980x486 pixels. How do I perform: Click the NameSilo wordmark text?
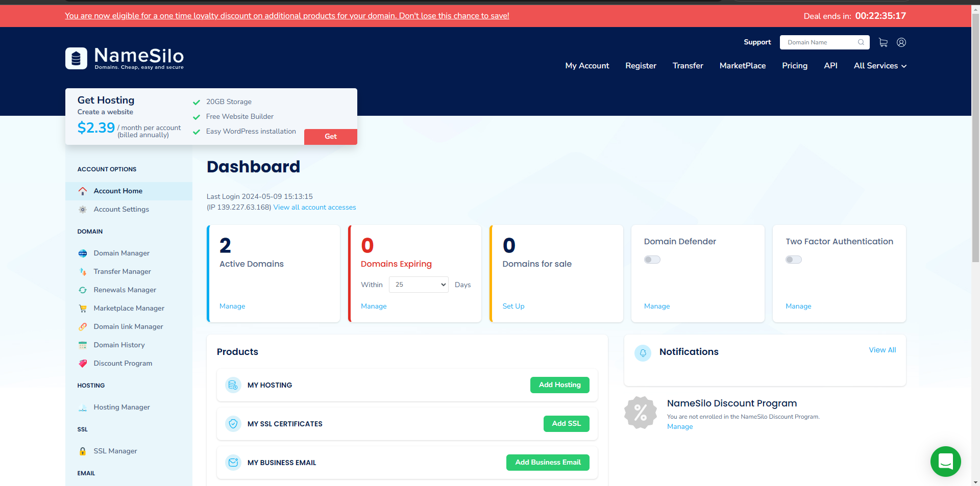point(139,56)
